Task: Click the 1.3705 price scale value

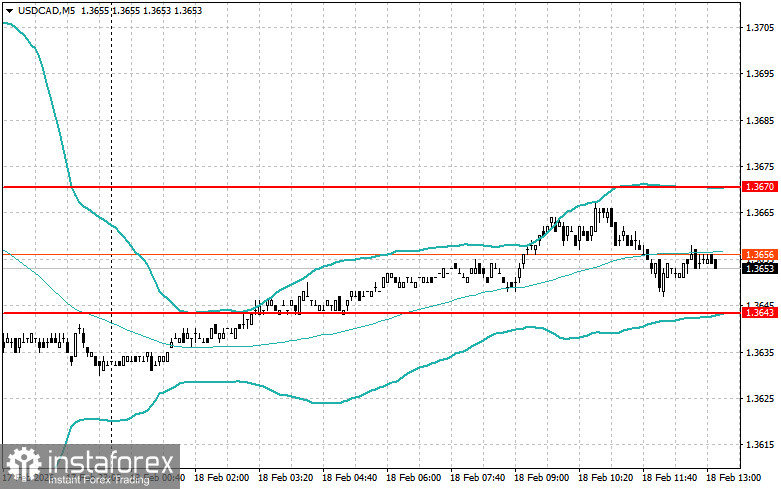Action: [x=761, y=27]
